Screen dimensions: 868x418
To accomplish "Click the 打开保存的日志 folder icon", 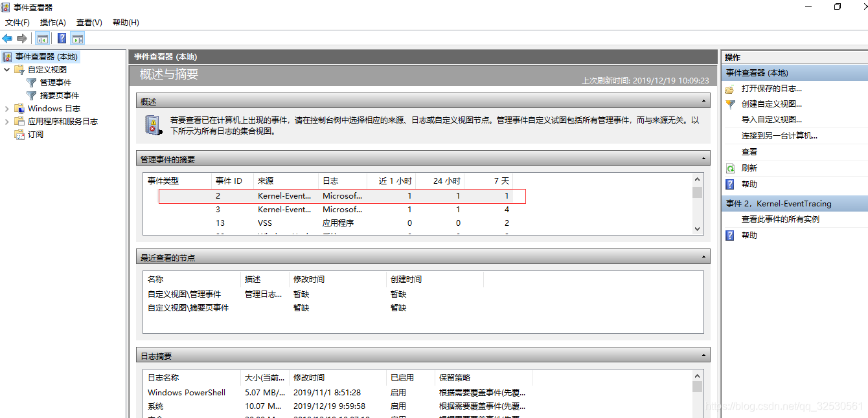I will tap(730, 89).
